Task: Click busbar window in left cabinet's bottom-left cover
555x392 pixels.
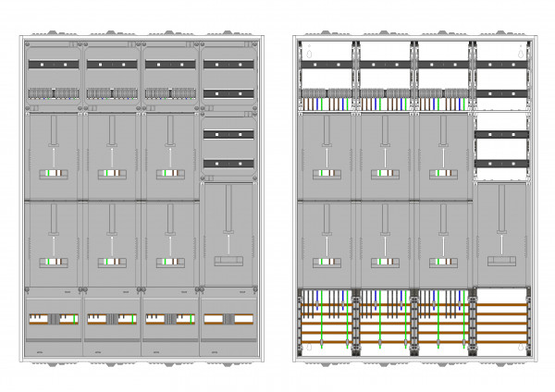Action: tap(54, 319)
